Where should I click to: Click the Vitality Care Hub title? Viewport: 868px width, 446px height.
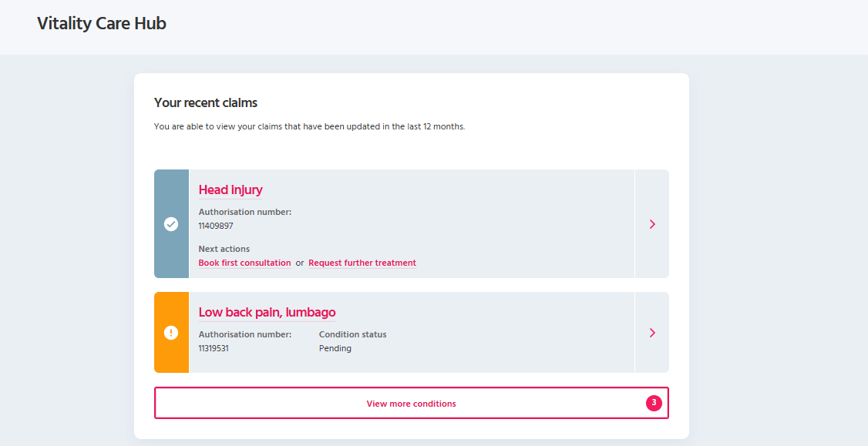coord(102,23)
